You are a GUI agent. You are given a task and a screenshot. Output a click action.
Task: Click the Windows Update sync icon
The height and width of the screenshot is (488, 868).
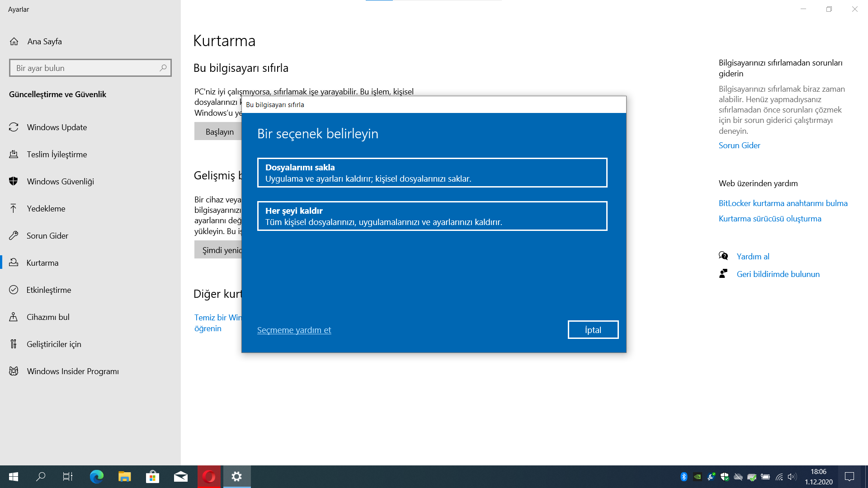[x=14, y=127]
